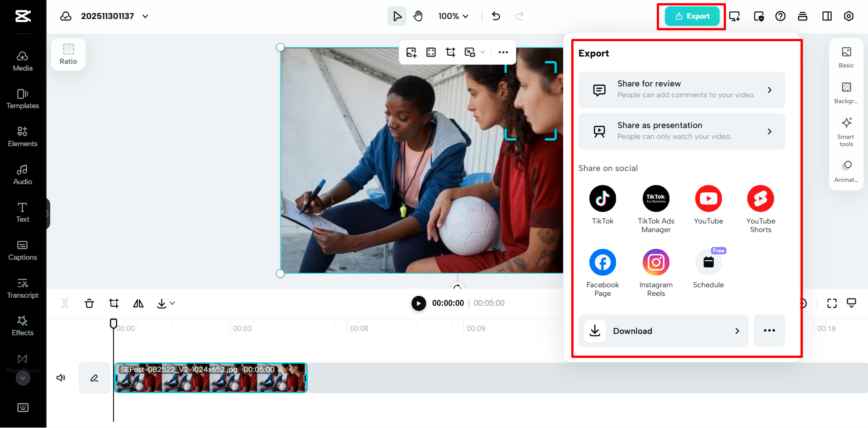
Task: Click the Download option
Action: pos(663,331)
